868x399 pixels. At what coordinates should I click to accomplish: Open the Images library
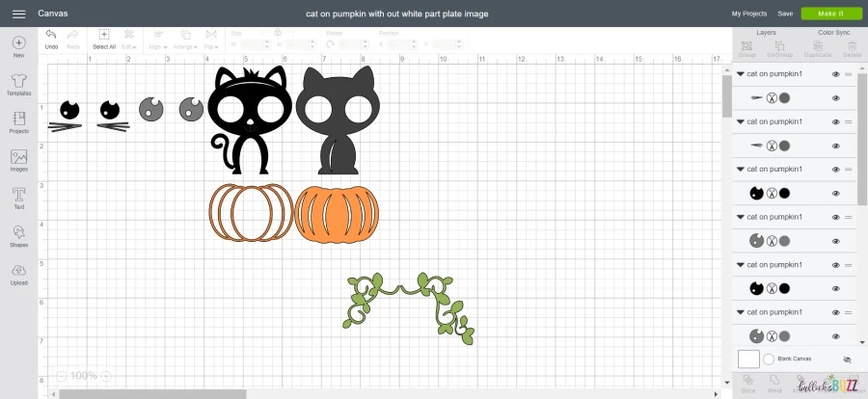(19, 156)
